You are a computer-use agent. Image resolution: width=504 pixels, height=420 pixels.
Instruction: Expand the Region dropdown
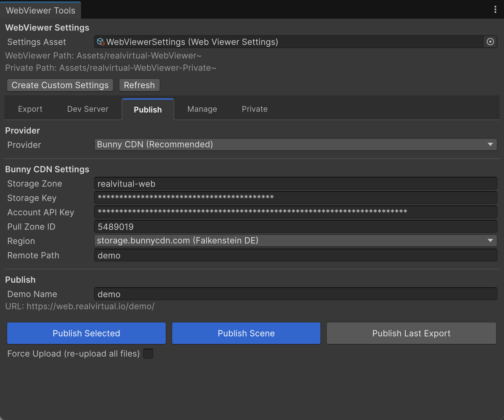[295, 241]
